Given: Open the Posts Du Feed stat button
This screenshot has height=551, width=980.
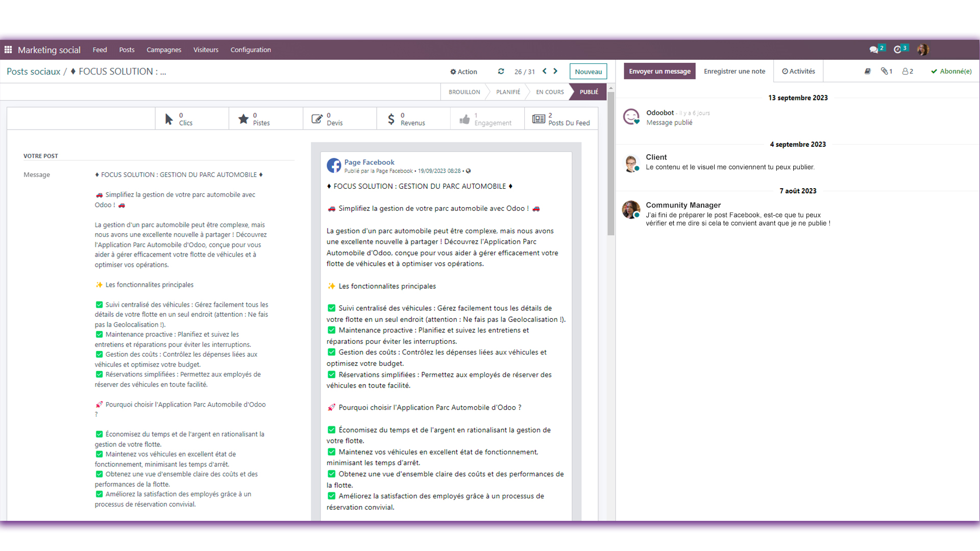Looking at the screenshot, I should click(561, 119).
